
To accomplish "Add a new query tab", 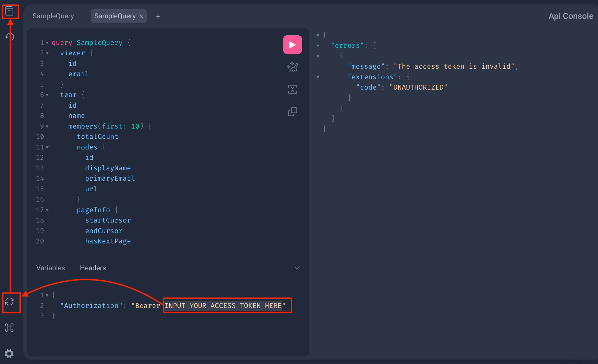I will (158, 16).
